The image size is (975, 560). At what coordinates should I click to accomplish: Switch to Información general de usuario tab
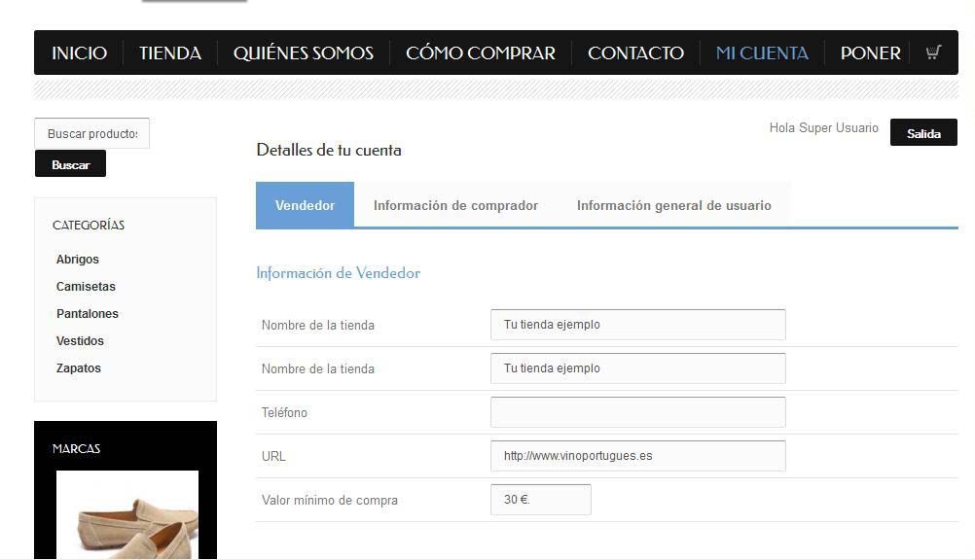674,205
